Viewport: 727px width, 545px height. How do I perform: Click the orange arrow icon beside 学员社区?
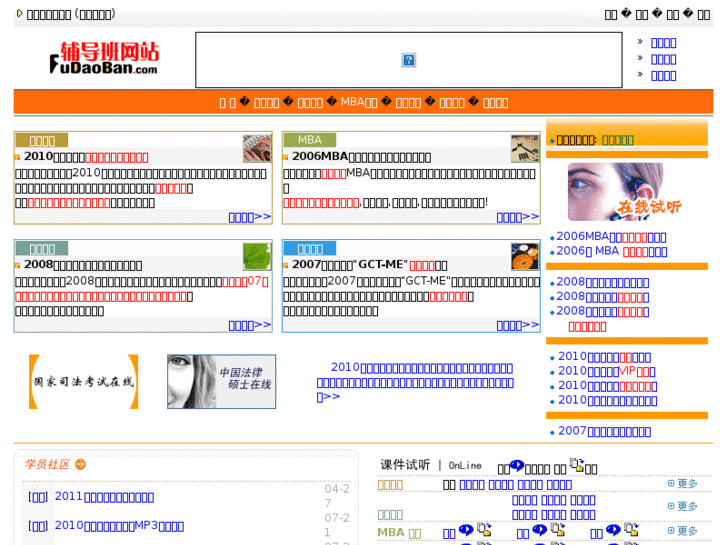coord(80,464)
